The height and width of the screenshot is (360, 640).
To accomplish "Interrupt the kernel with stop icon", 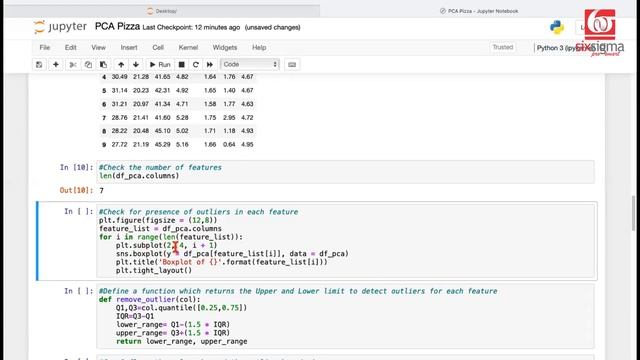I will click(x=182, y=64).
